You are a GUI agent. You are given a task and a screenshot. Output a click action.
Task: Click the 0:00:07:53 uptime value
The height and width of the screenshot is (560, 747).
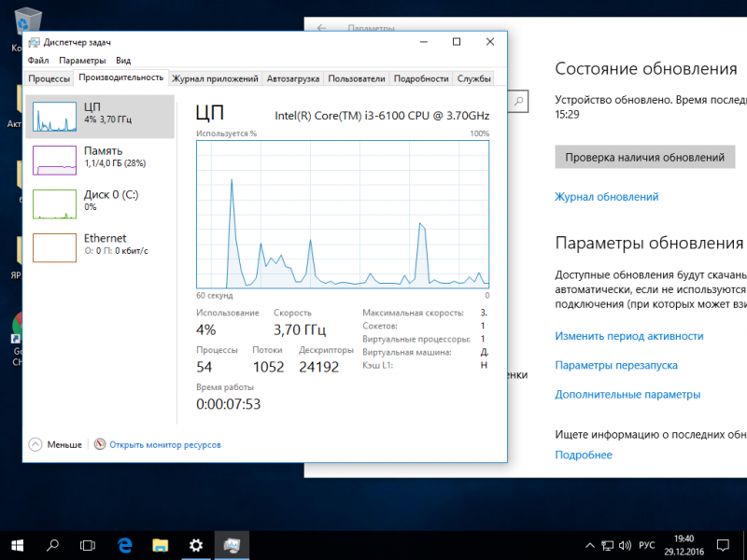point(229,404)
